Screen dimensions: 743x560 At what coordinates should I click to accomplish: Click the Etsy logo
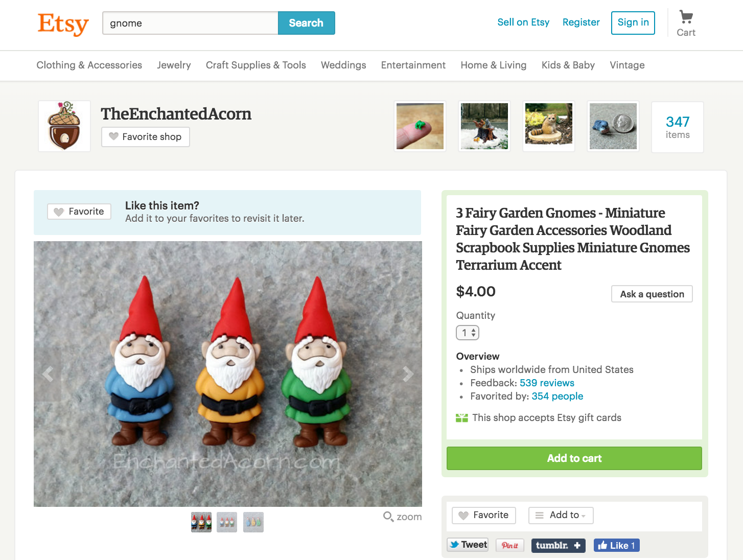coord(63,24)
